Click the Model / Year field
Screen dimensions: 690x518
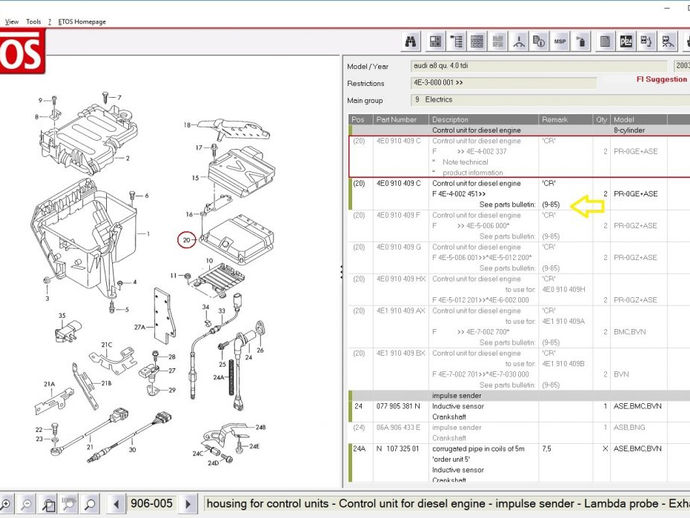539,66
